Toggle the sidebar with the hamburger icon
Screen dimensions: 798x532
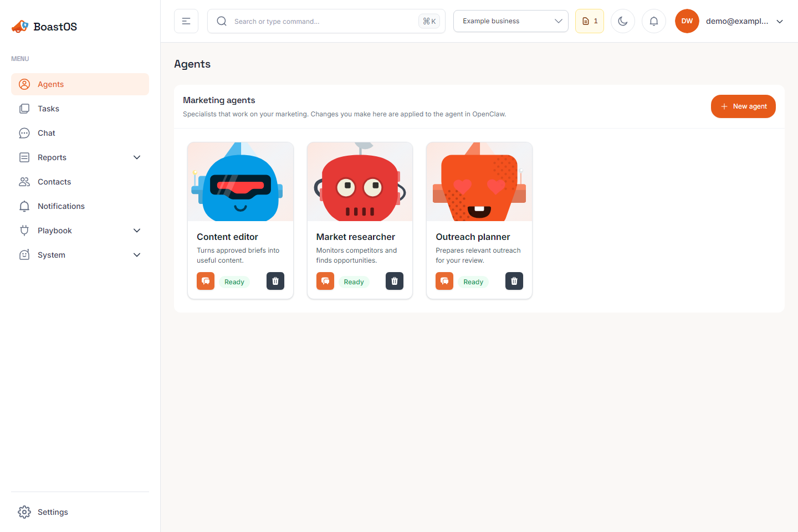pyautogui.click(x=186, y=21)
